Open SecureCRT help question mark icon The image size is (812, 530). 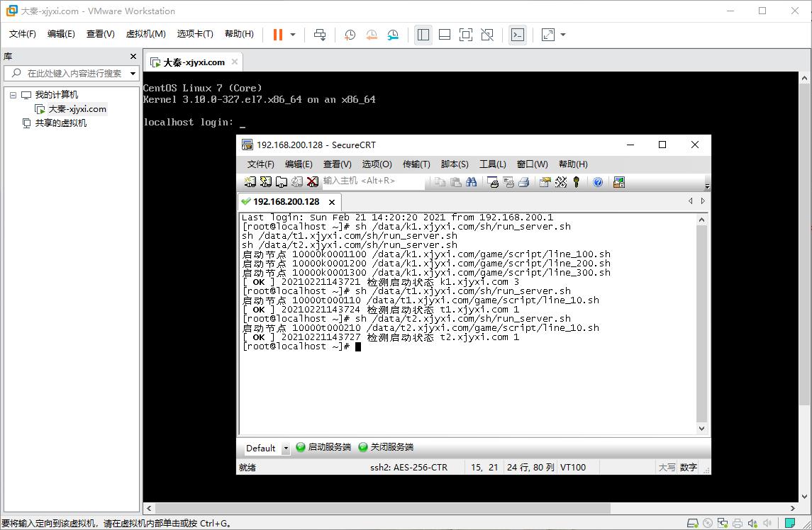597,182
